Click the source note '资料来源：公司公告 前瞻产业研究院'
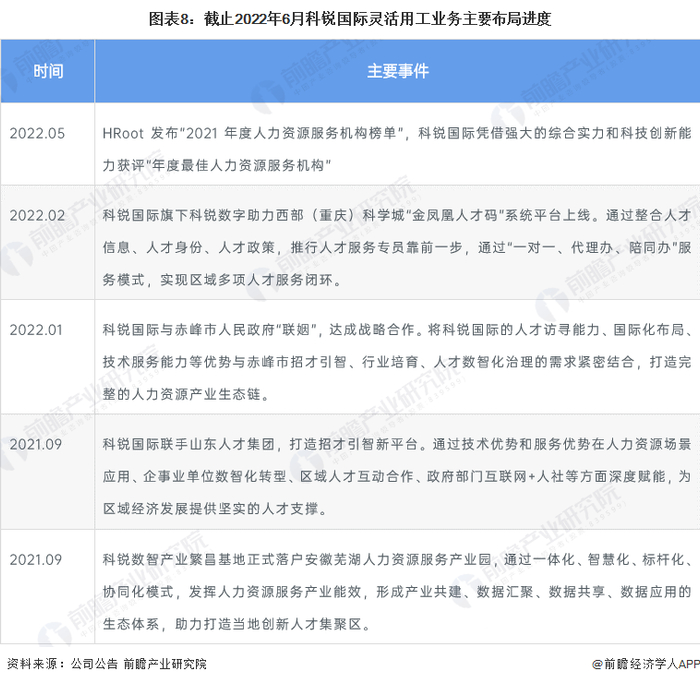Viewport: 700px width, 683px height. click(x=107, y=664)
